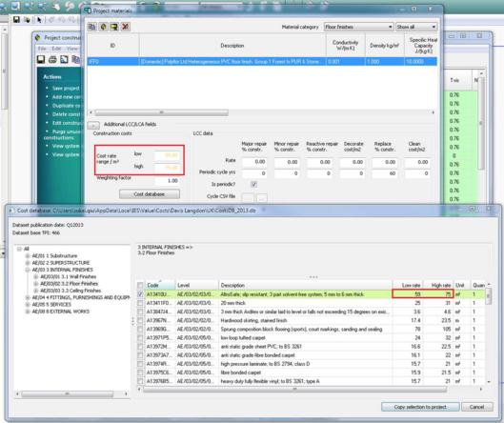The width and height of the screenshot is (504, 423).
Task: Expand the 3.1 Wall Finishes node
Action: tap(36, 276)
